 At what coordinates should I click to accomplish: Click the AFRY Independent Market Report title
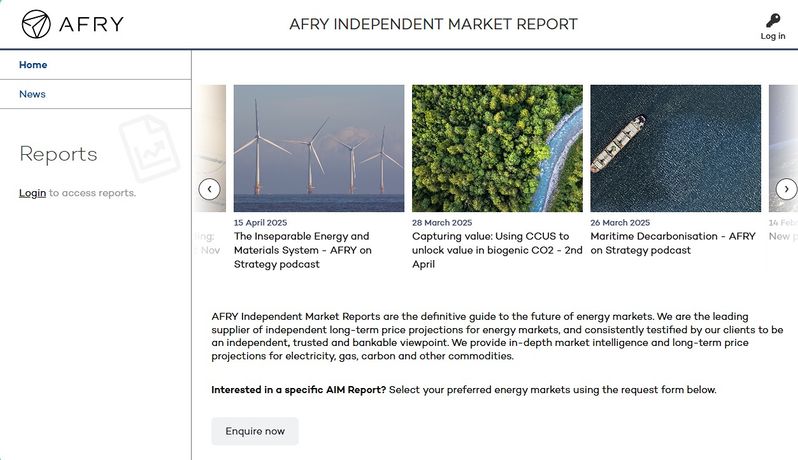[433, 24]
